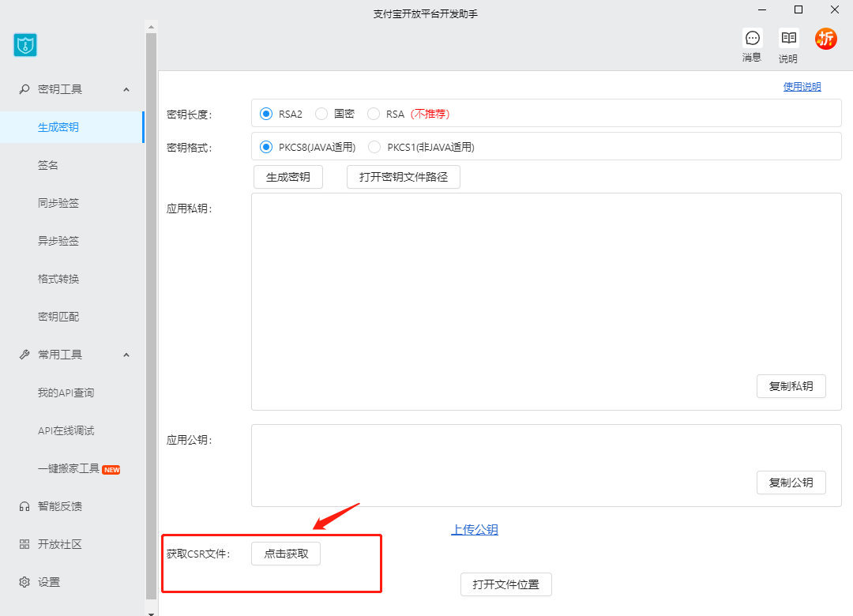
Task: Click the 复制公钥 button
Action: 791,483
